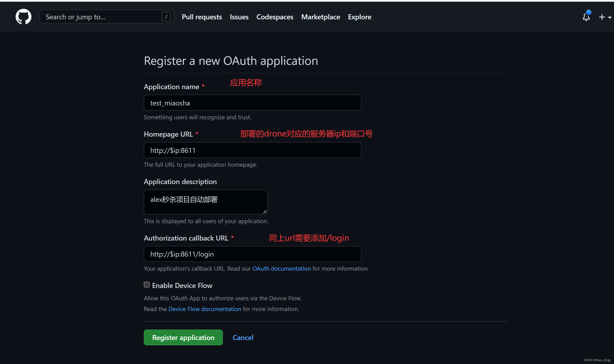Click the Application description label
The width and height of the screenshot is (614, 364).
coord(180,182)
